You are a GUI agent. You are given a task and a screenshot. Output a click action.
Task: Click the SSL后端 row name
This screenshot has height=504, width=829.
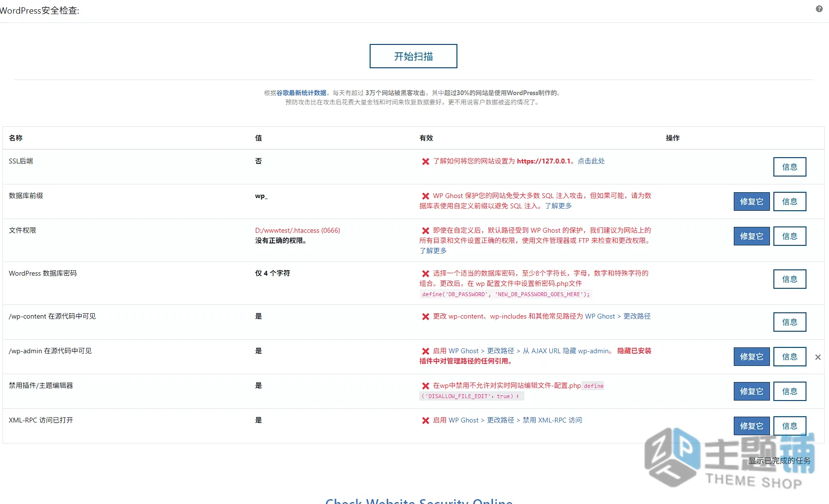click(x=21, y=161)
